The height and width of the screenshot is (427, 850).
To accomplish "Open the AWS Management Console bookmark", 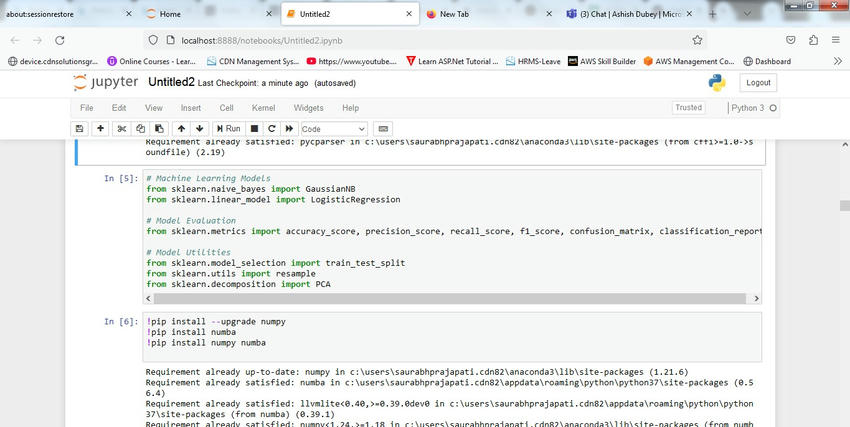I will [689, 61].
